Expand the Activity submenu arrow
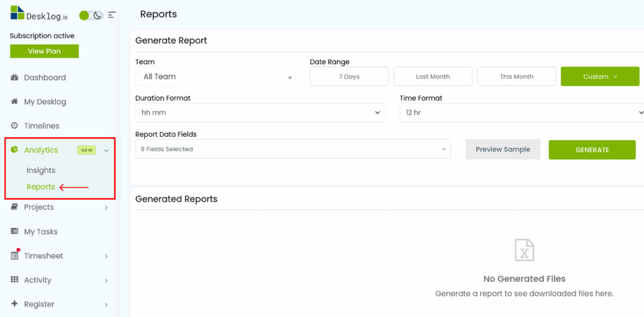 pos(106,281)
